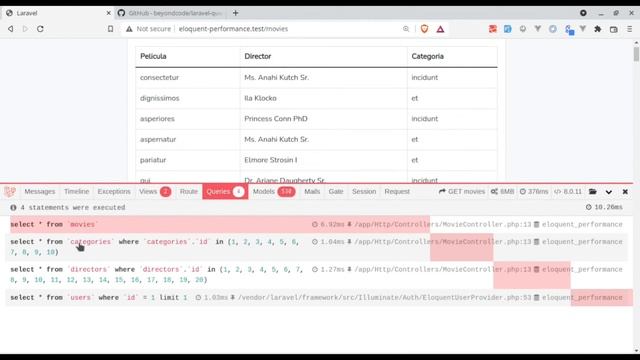This screenshot has width=640, height=360.
Task: Click the bookmark icon beside address bar
Action: click(x=110, y=29)
